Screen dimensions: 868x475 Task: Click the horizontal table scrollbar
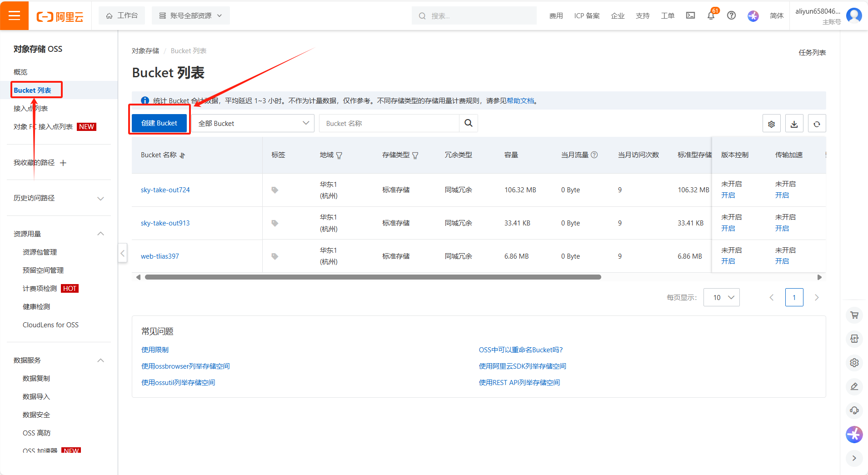click(373, 277)
